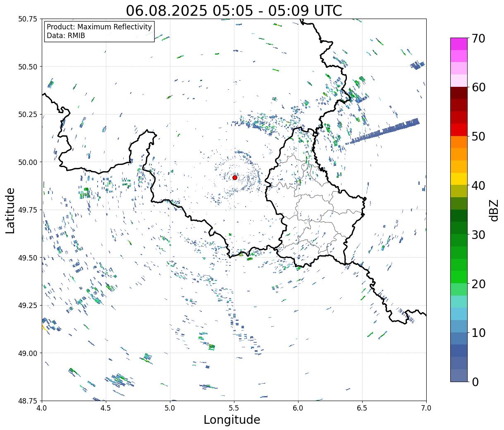Image resolution: width=504 pixels, height=430 pixels.
Task: Click the red radar location marker
Action: coord(234,177)
